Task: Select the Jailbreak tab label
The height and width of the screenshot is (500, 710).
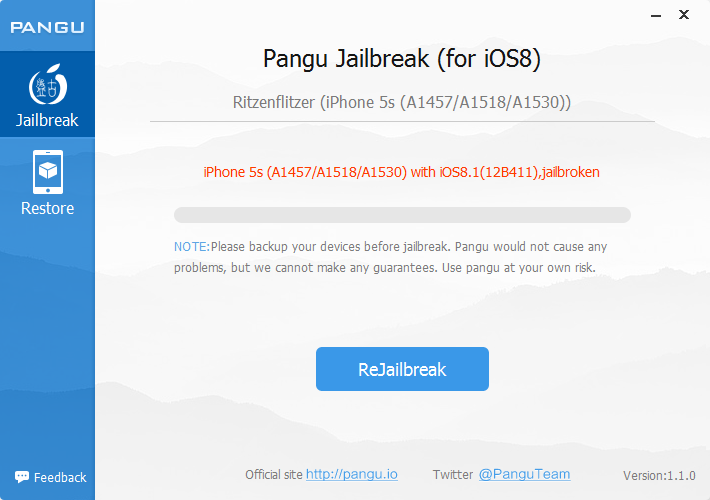Action: [x=47, y=120]
